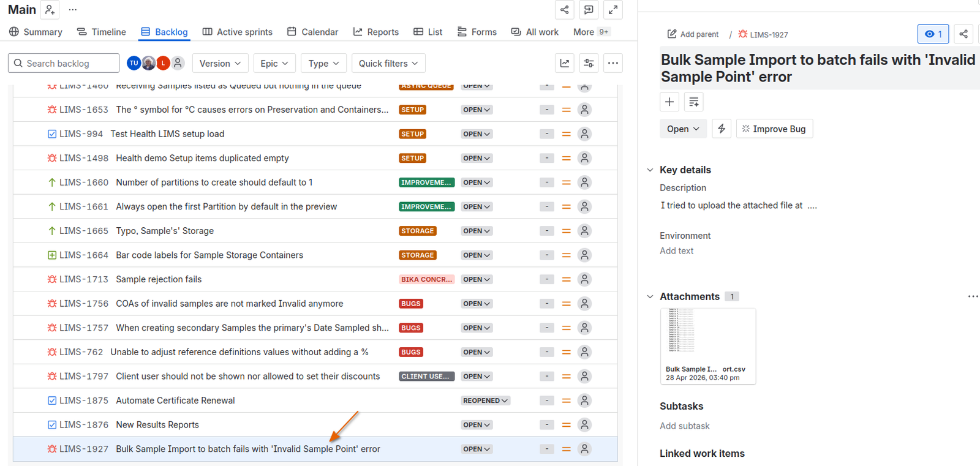Collapse the Key details section

click(x=650, y=170)
